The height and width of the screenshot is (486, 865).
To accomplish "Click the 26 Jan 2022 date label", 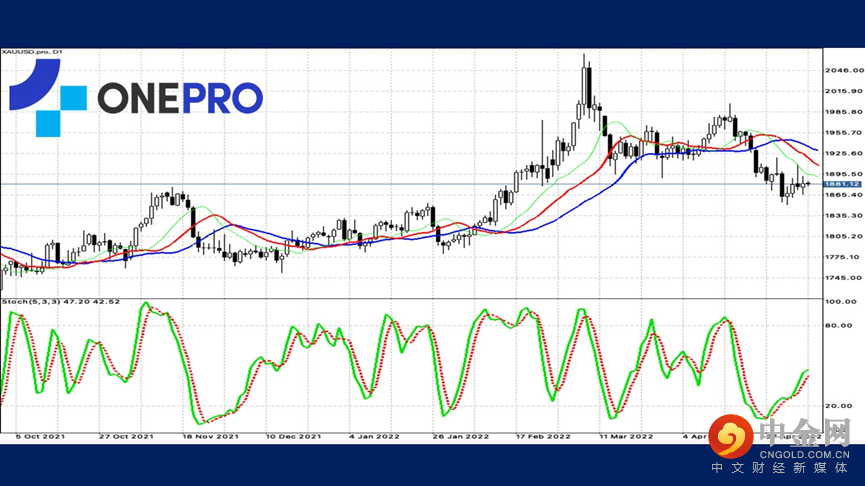I will click(461, 436).
